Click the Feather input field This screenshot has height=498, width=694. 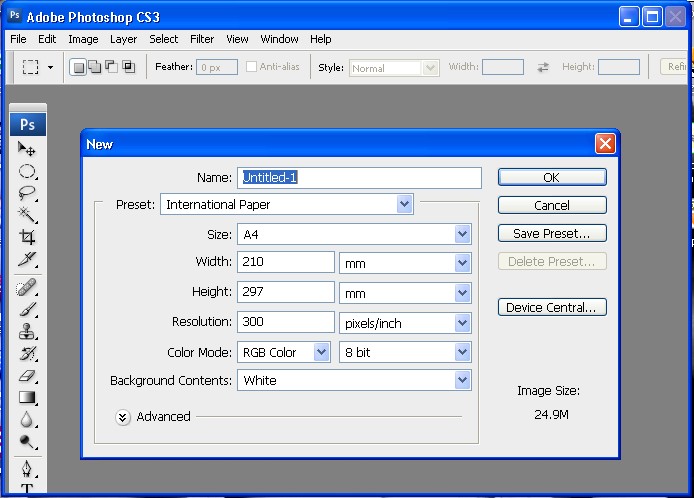click(x=217, y=67)
